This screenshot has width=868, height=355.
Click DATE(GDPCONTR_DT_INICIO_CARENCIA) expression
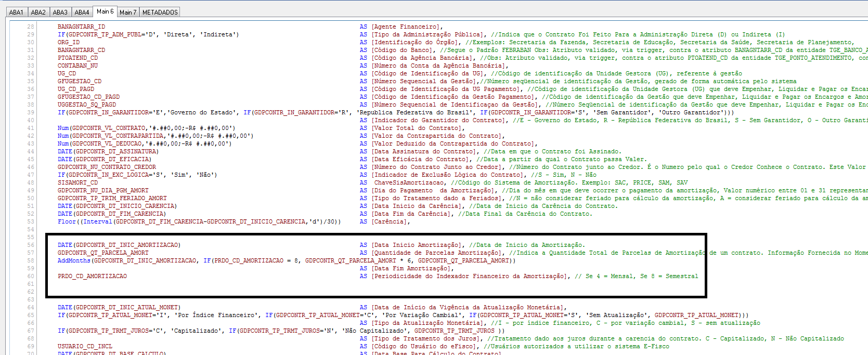[x=117, y=206]
